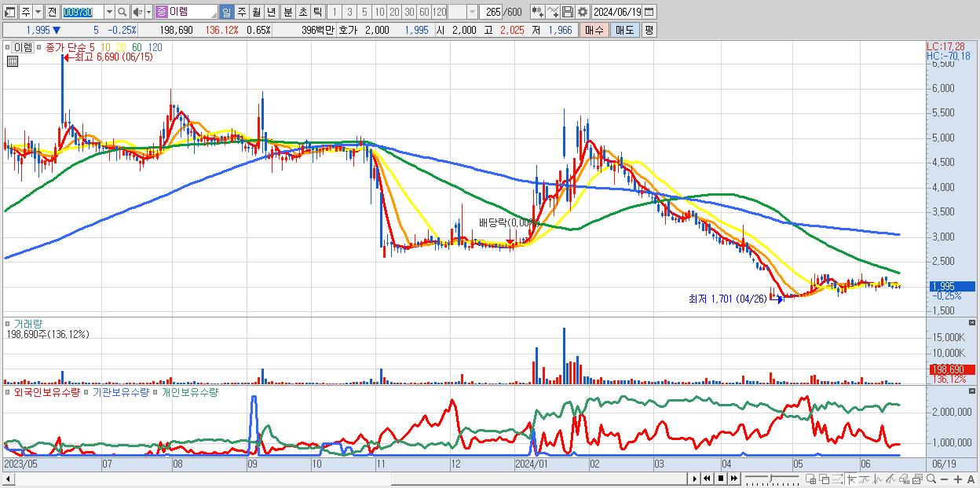980x488 pixels.
Task: Click the playback speed slider
Action: coord(772,479)
